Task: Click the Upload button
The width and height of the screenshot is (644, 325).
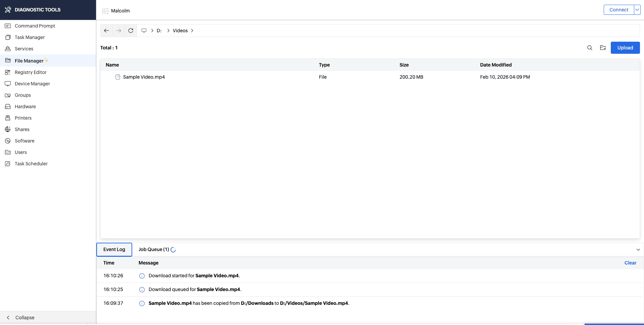Action: point(625,48)
